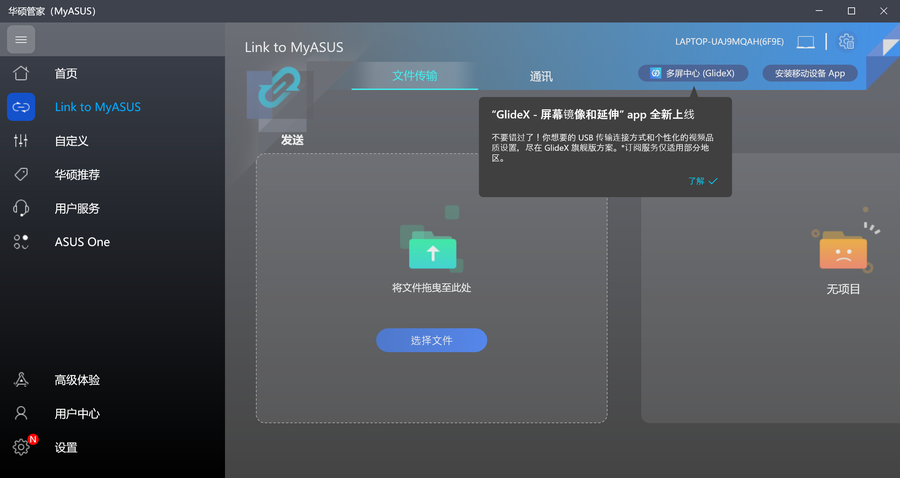Open 高级体验 icon in sidebar
The height and width of the screenshot is (478, 900).
[21, 380]
